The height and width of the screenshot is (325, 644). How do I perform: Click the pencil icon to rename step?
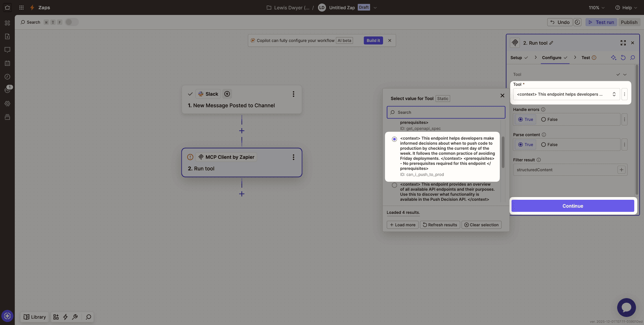click(x=551, y=43)
